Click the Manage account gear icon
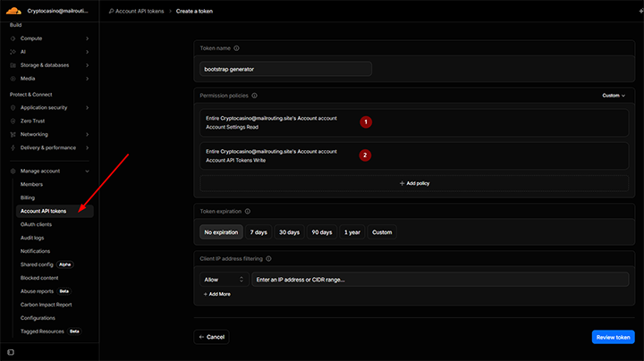644x361 pixels. click(13, 171)
